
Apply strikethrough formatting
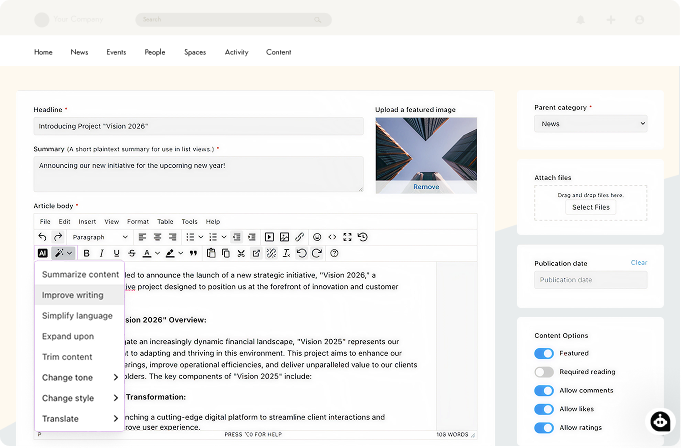(132, 253)
